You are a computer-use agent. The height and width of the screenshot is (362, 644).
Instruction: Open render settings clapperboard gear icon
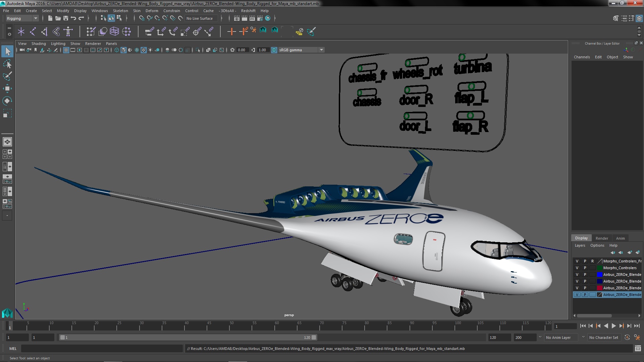260,18
